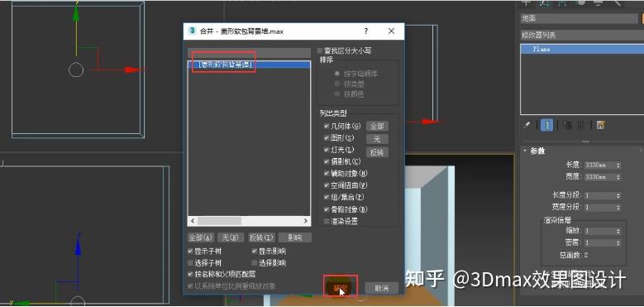Open the 修改器列表 dropdown

pos(581,36)
